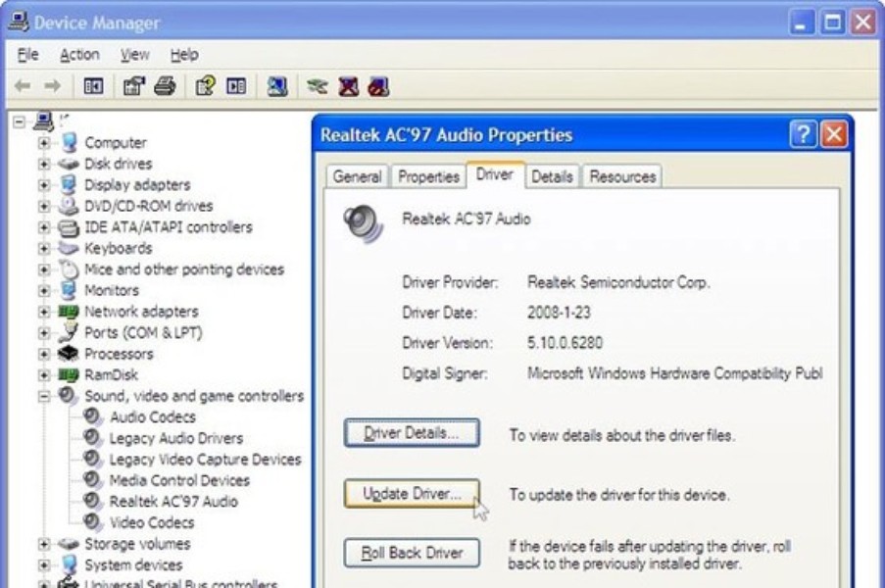Image resolution: width=885 pixels, height=588 pixels.
Task: Click the Update Driver toolbar icon
Action: click(x=317, y=86)
